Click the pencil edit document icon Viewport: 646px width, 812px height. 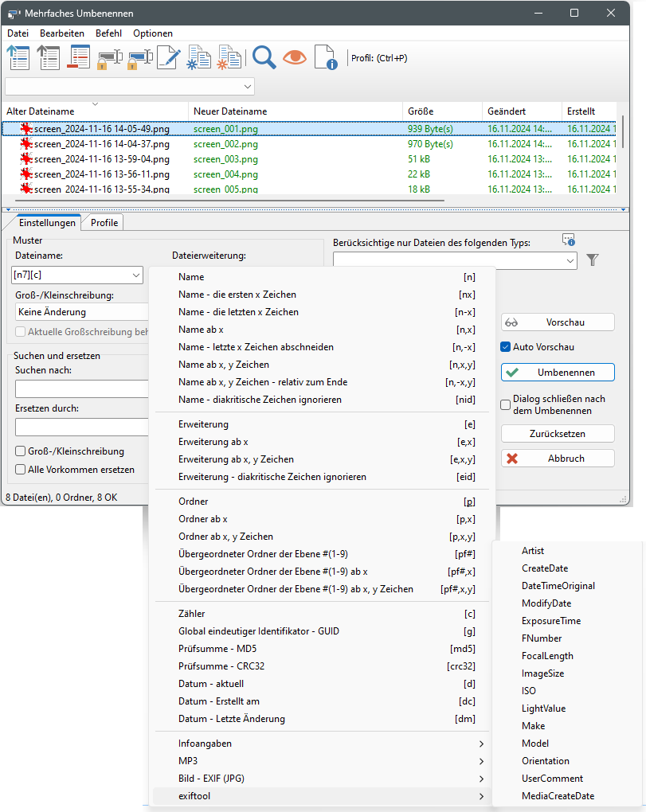click(169, 57)
